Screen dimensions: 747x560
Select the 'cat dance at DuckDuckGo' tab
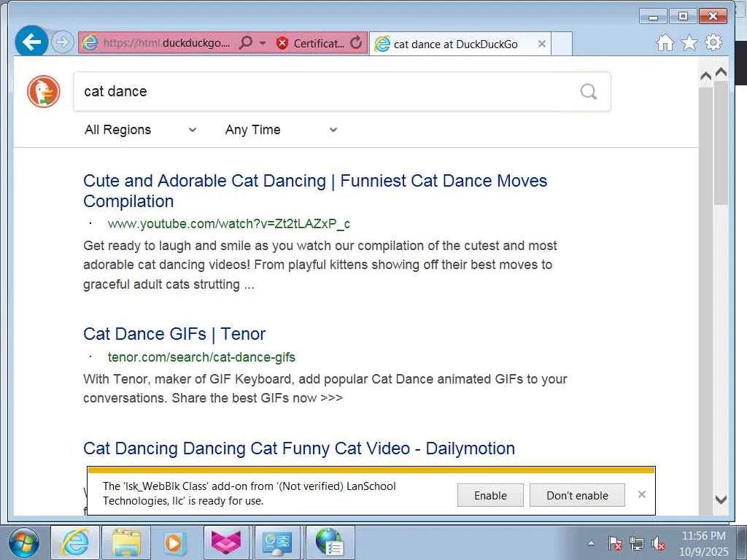[x=455, y=44]
